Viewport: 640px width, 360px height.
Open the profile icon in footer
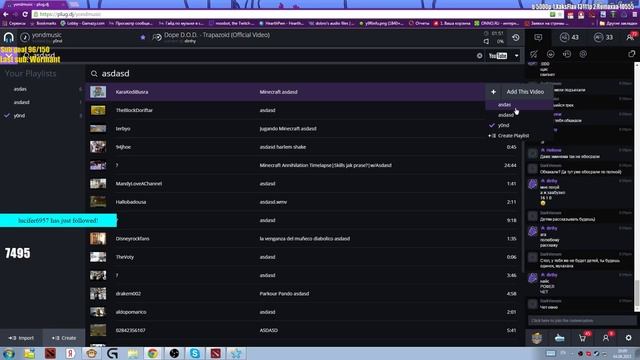point(607,338)
